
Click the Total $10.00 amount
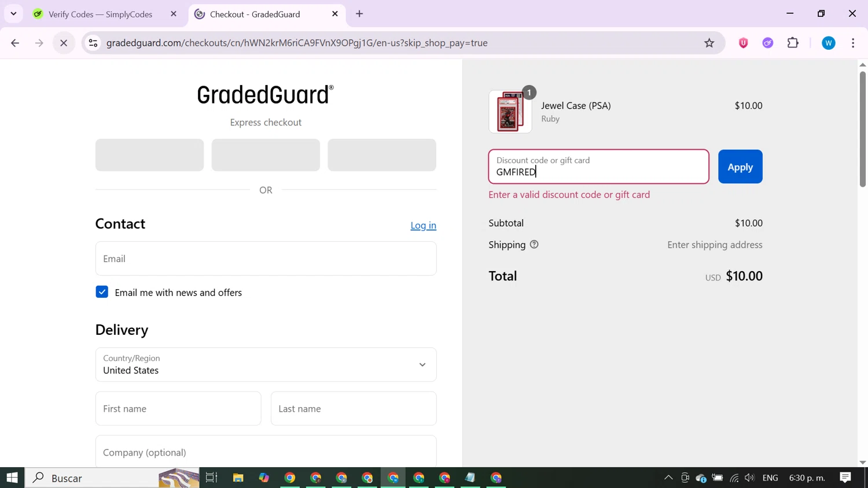[744, 276]
